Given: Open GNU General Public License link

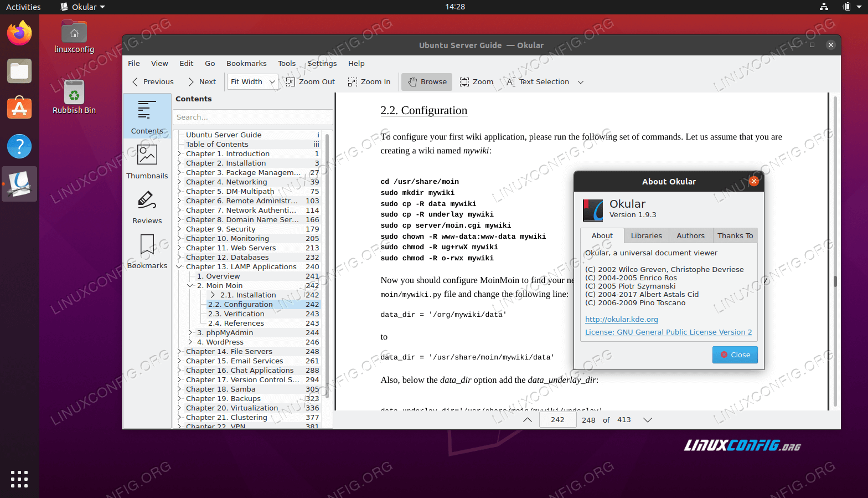Looking at the screenshot, I should point(668,332).
